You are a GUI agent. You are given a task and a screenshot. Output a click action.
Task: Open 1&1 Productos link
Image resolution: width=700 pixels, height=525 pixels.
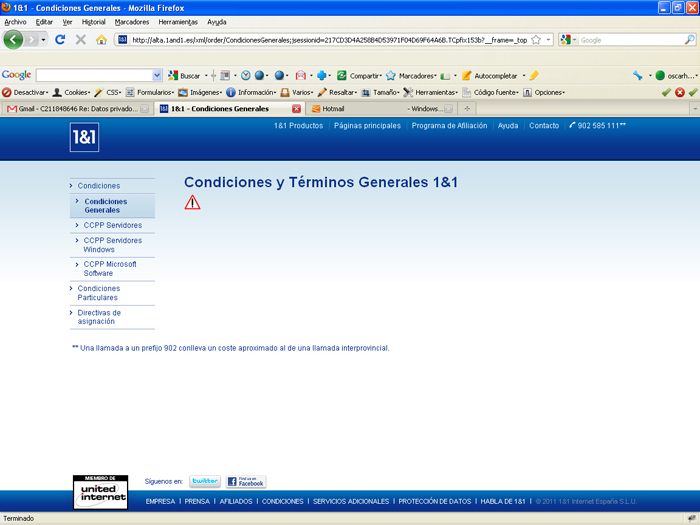[298, 126]
